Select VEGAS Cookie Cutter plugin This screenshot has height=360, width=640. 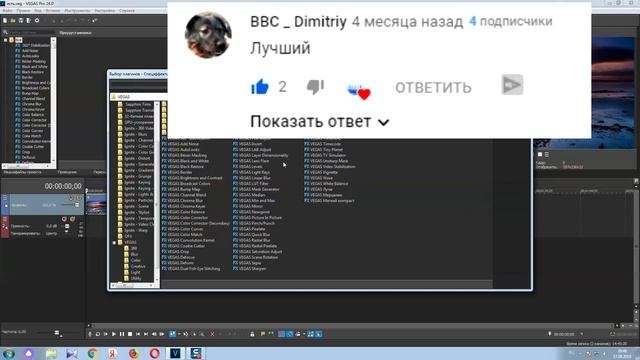click(183, 246)
